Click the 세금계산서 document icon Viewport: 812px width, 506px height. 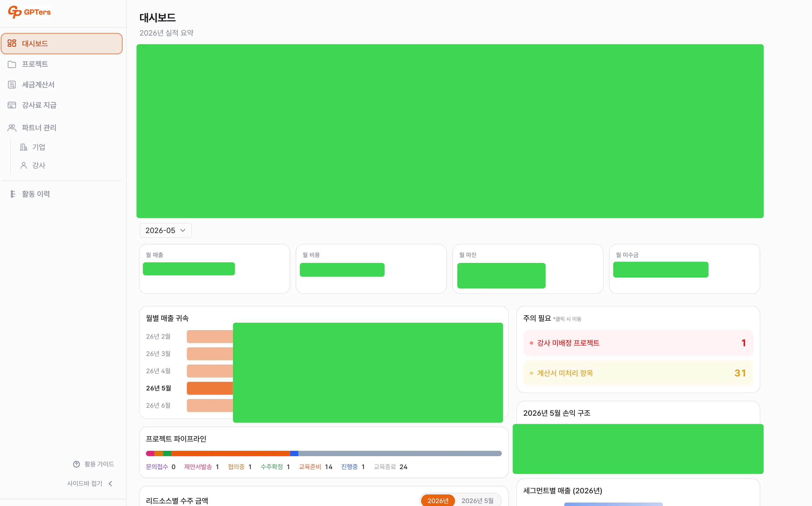tap(12, 85)
